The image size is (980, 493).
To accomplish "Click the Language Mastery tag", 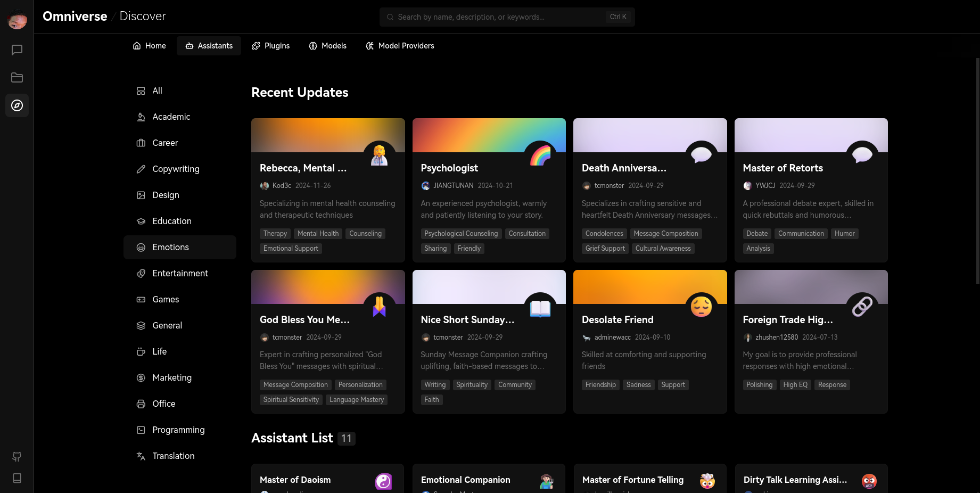I will [x=357, y=400].
